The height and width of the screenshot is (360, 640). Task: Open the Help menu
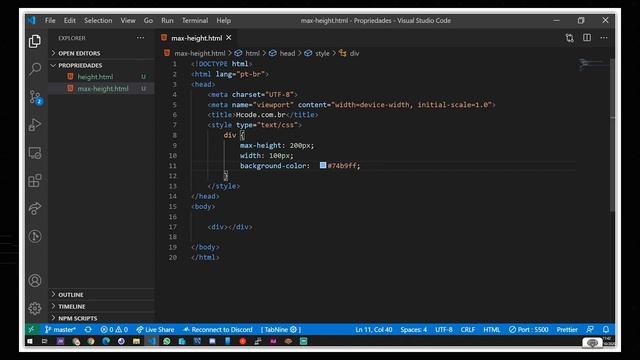[223, 20]
